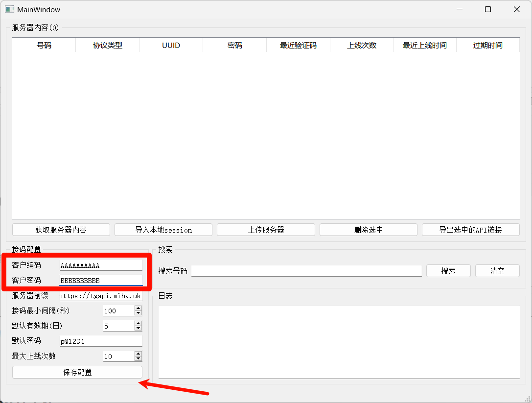Viewport: 532px width, 403px height.
Task: Click the 删除选中 button
Action: (368, 230)
